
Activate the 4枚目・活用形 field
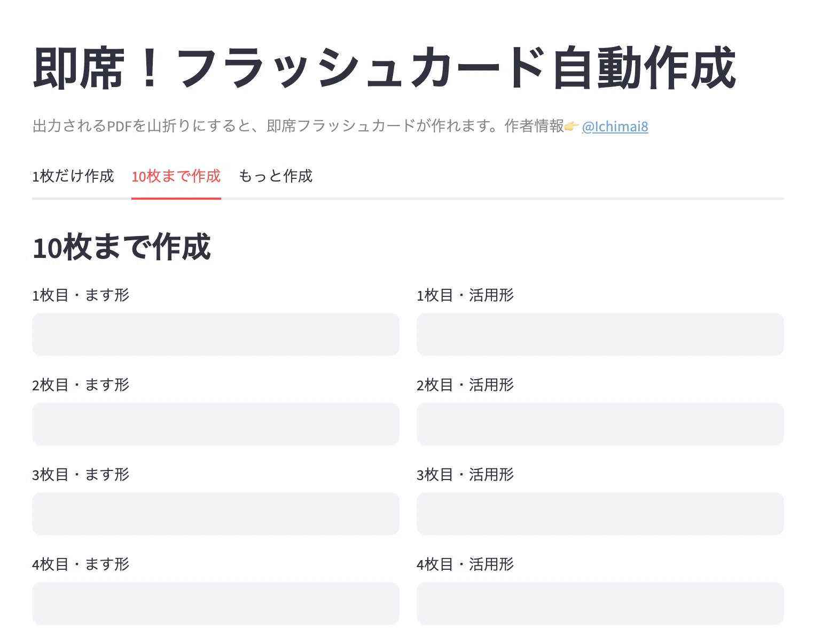point(600,603)
